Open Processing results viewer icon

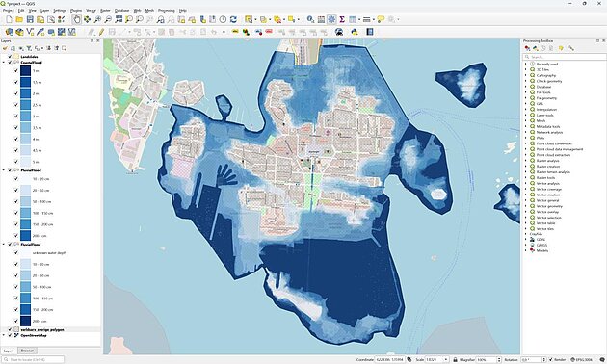(551, 48)
